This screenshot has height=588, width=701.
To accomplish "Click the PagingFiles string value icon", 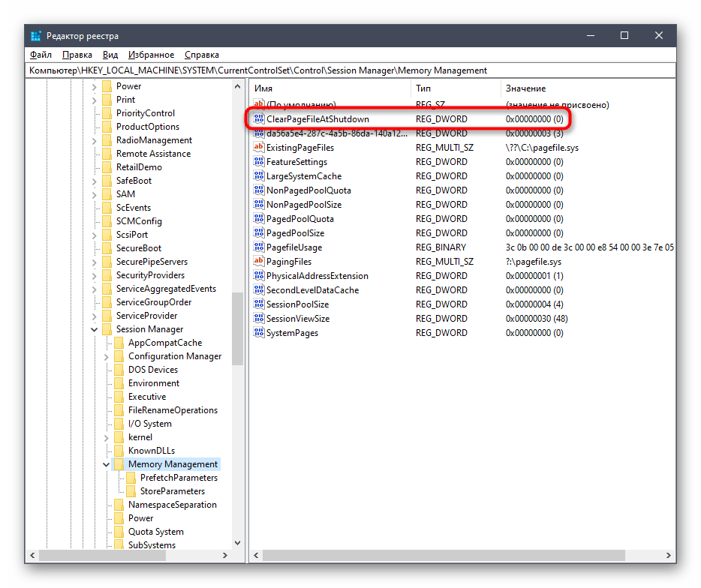I will pyautogui.click(x=259, y=262).
